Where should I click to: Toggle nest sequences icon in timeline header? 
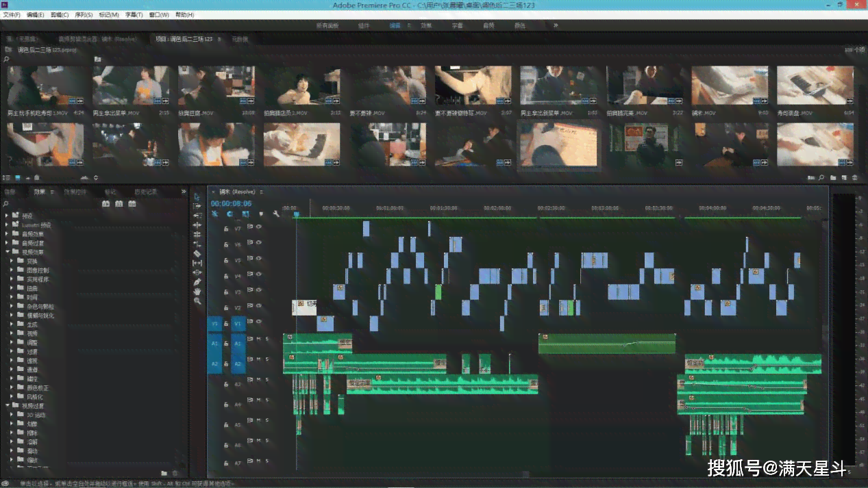click(x=214, y=214)
